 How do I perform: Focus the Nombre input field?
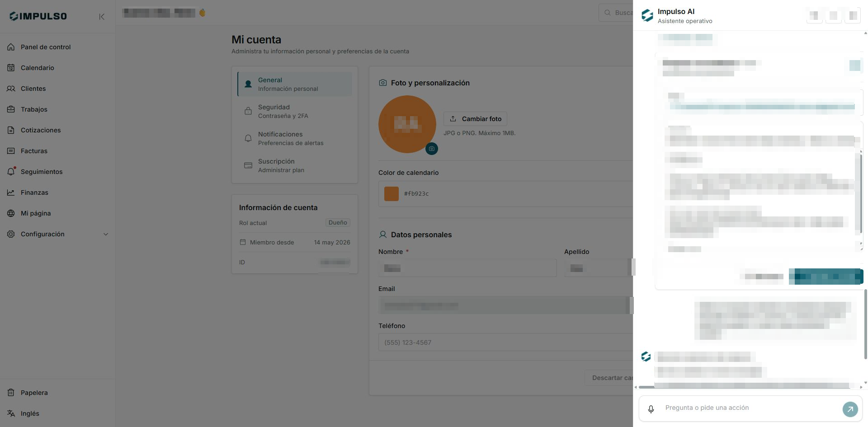pos(467,268)
